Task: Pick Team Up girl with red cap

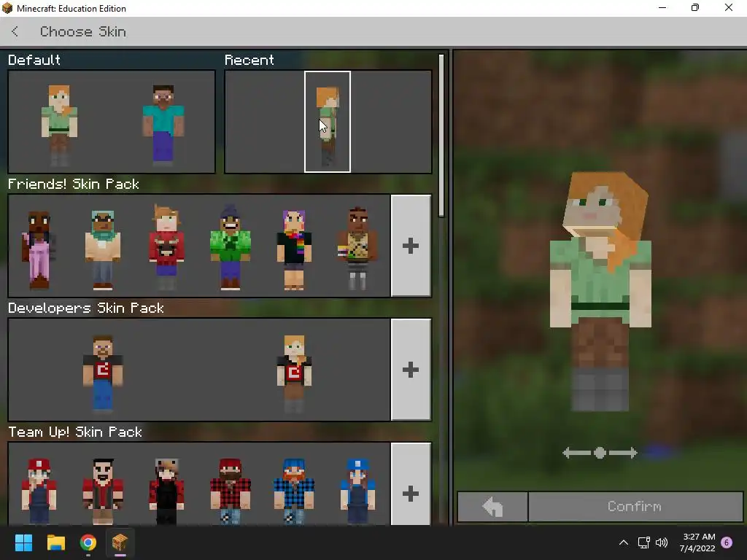Action: pyautogui.click(x=39, y=491)
